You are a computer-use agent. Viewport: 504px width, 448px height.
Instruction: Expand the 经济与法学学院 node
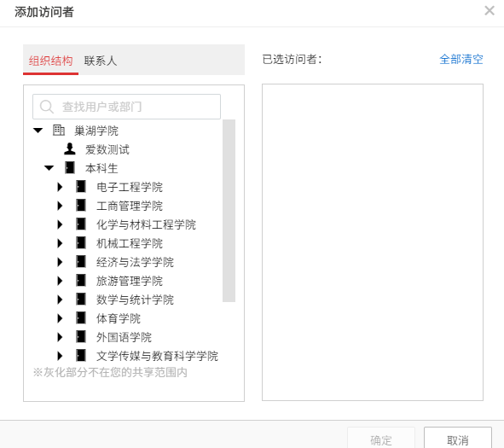tap(60, 262)
